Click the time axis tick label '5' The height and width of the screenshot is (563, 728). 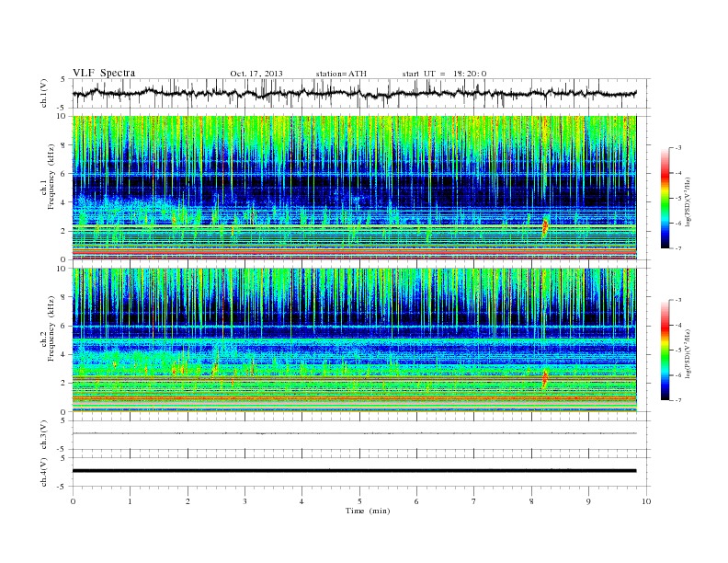359,501
